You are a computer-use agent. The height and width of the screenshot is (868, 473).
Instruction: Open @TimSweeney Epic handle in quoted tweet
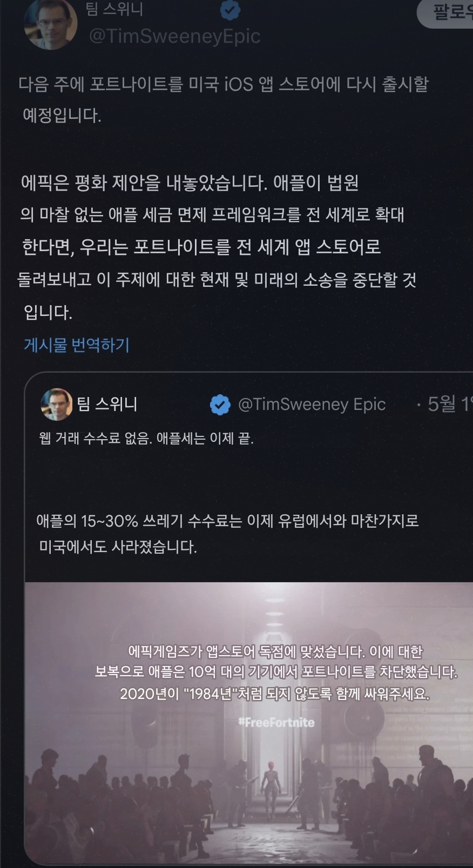click(312, 405)
